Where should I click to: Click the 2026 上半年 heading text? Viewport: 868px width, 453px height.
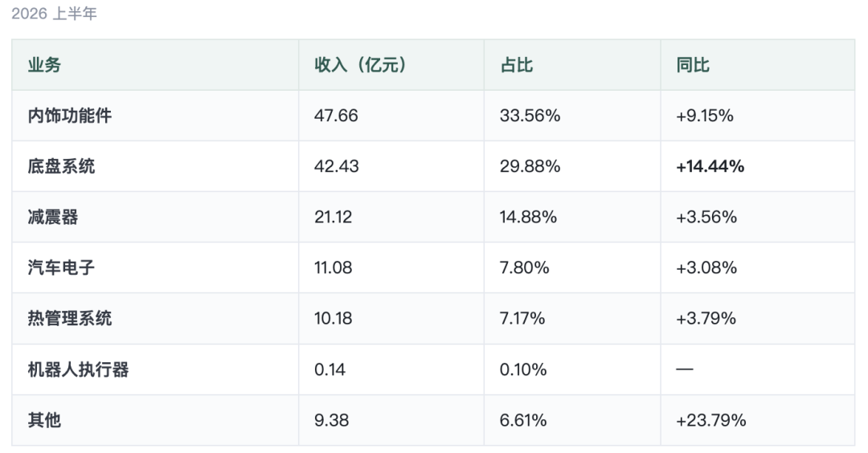(x=55, y=14)
